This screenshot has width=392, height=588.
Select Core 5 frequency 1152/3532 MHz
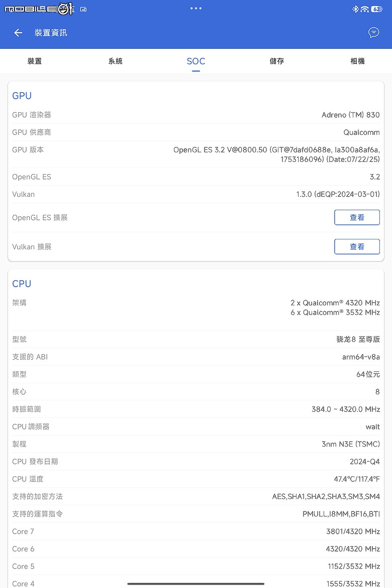pos(354,566)
